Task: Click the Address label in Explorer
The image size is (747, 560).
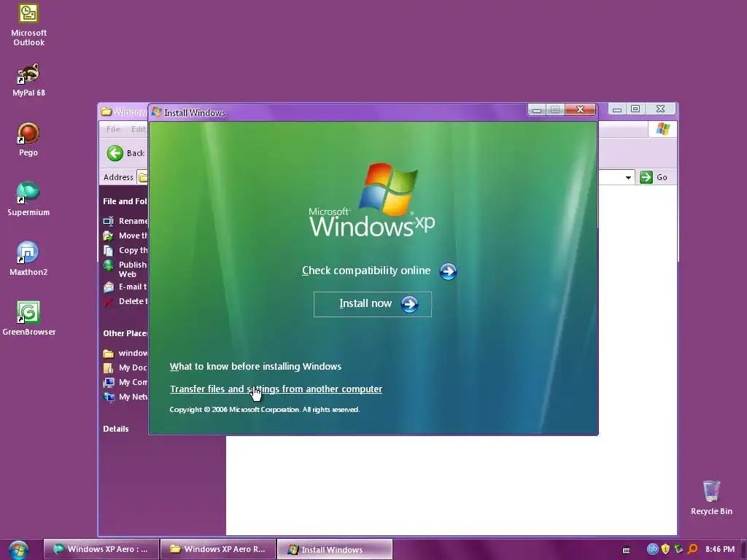Action: click(118, 177)
